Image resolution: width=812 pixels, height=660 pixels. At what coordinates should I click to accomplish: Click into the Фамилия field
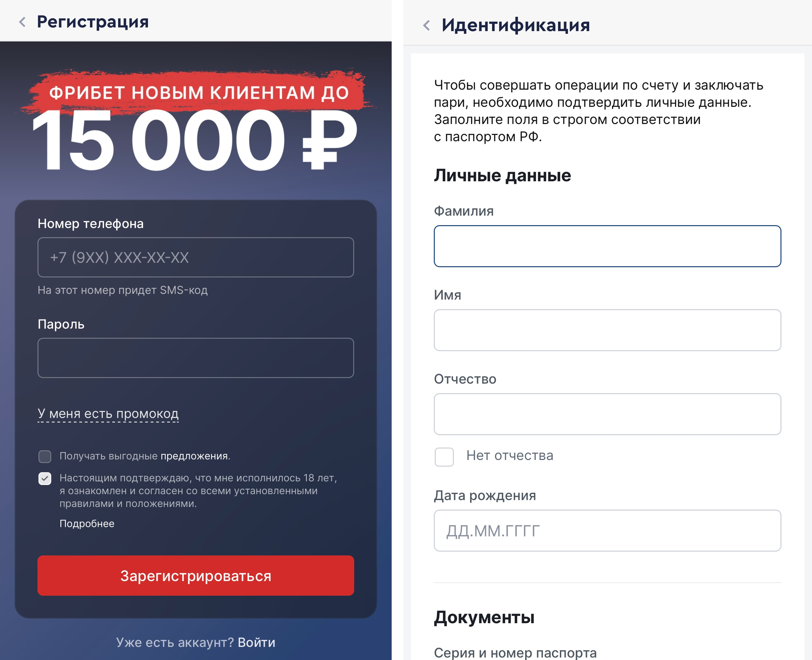[x=607, y=246]
